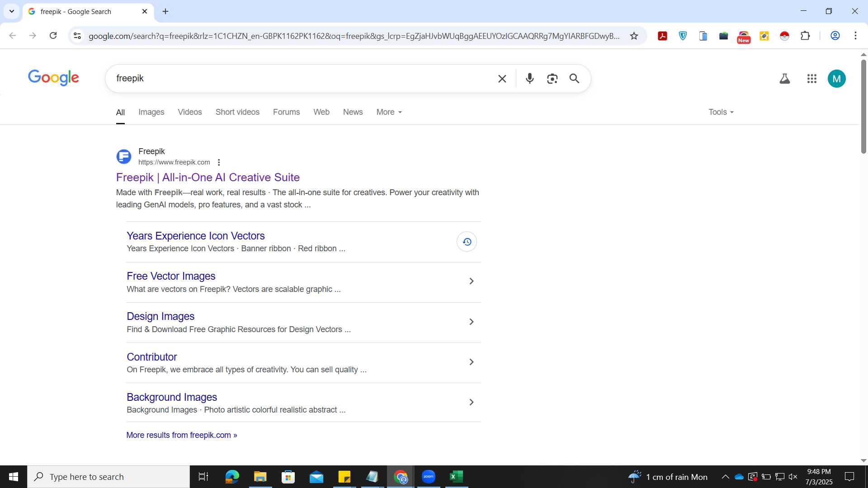Click the magnifier search button
868x488 pixels.
coord(574,79)
